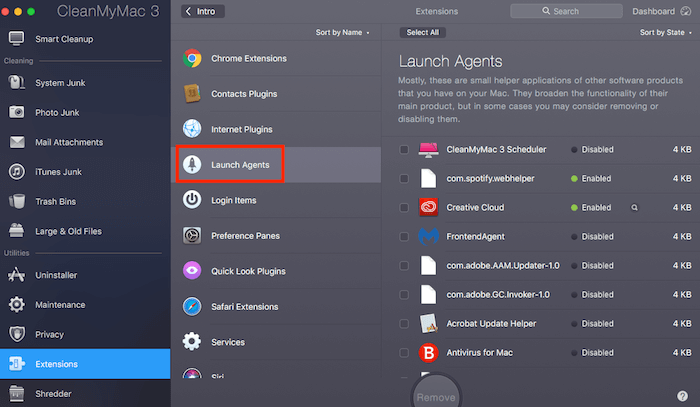Click the Shredder icon
The width and height of the screenshot is (700, 407).
tap(17, 394)
